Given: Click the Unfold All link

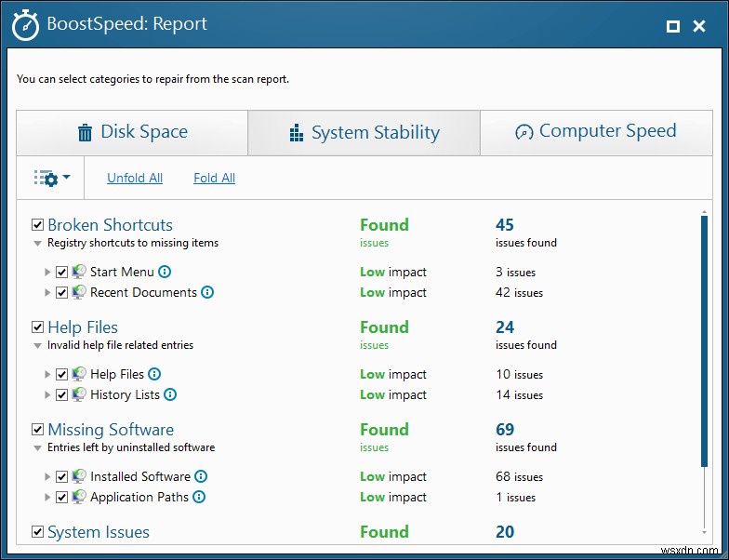Looking at the screenshot, I should coord(135,179).
